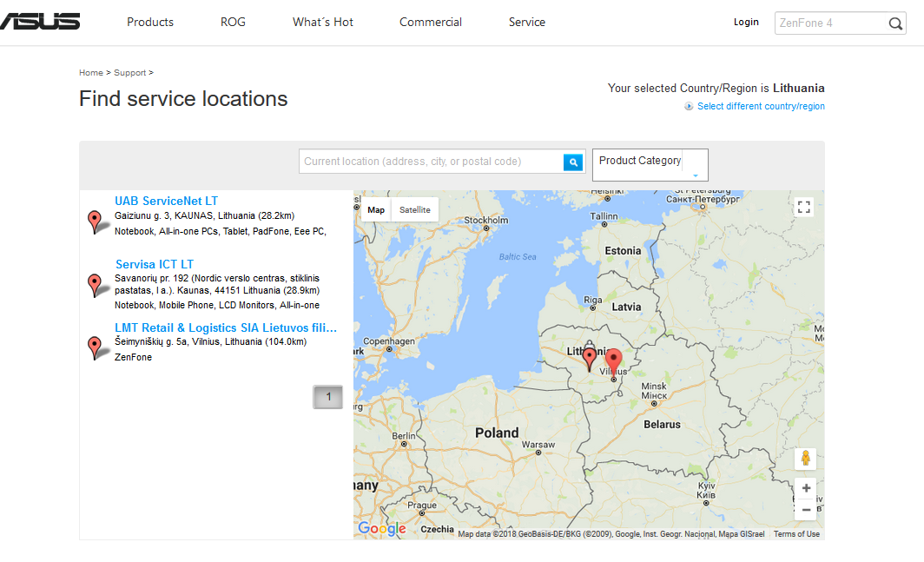The width and height of the screenshot is (924, 562).
Task: Click the red map pin near Kaunas
Action: click(x=590, y=359)
